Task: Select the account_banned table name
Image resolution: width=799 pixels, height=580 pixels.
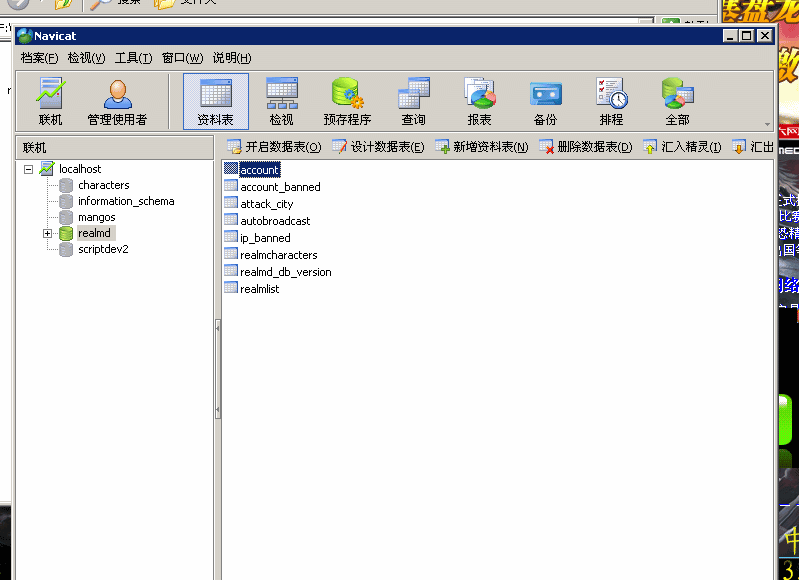Action: point(280,187)
